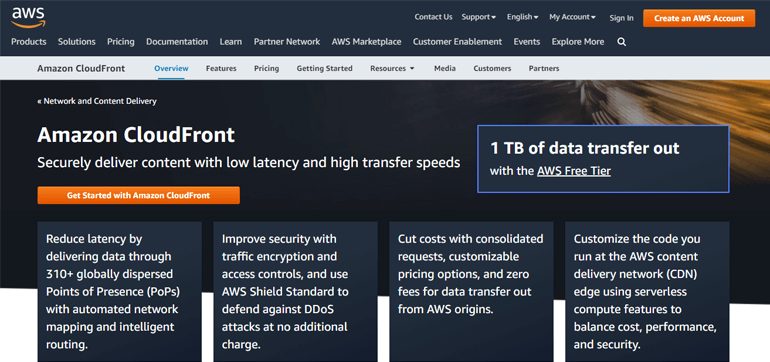Click the Amazon CloudFront page heading

[136, 135]
